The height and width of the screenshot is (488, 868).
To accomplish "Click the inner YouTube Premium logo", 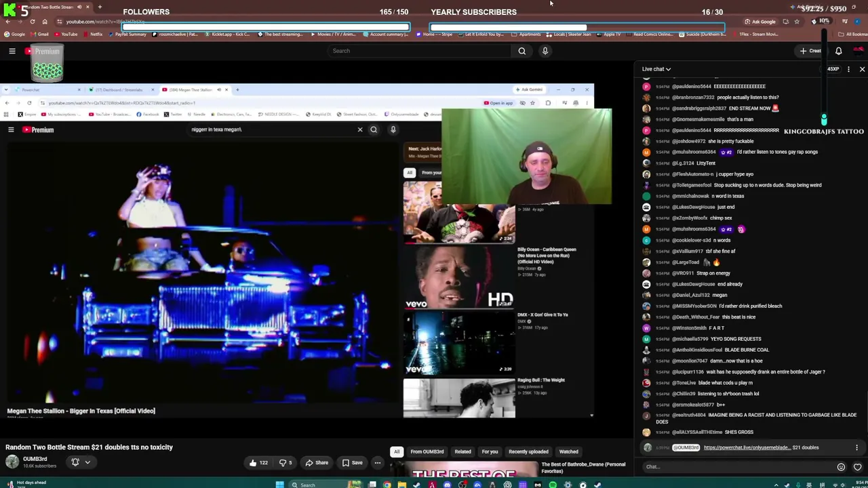I will [39, 129].
